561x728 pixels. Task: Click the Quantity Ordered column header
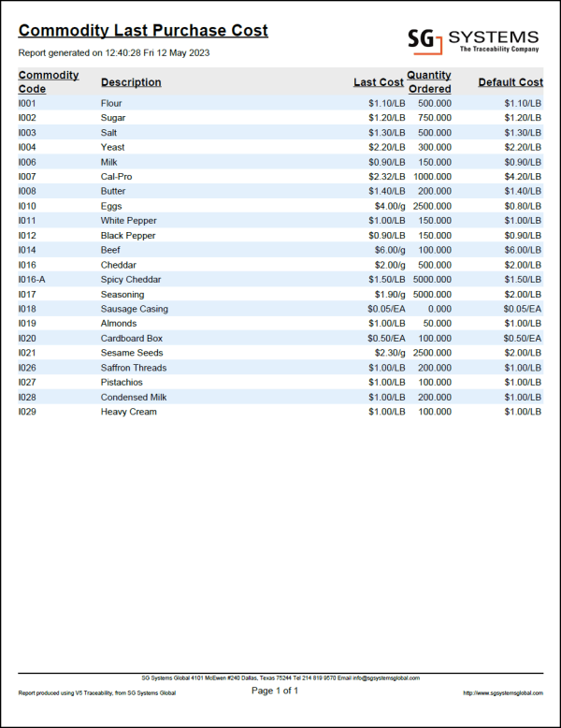click(429, 81)
